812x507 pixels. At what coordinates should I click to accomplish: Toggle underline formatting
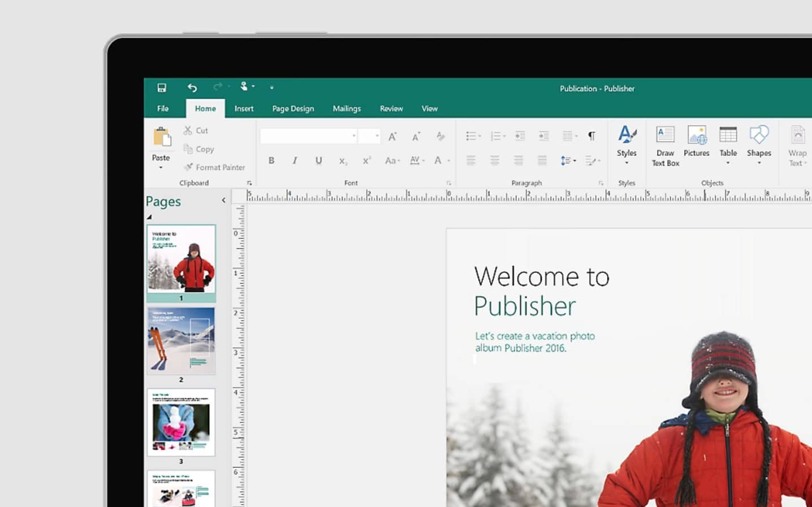[319, 161]
